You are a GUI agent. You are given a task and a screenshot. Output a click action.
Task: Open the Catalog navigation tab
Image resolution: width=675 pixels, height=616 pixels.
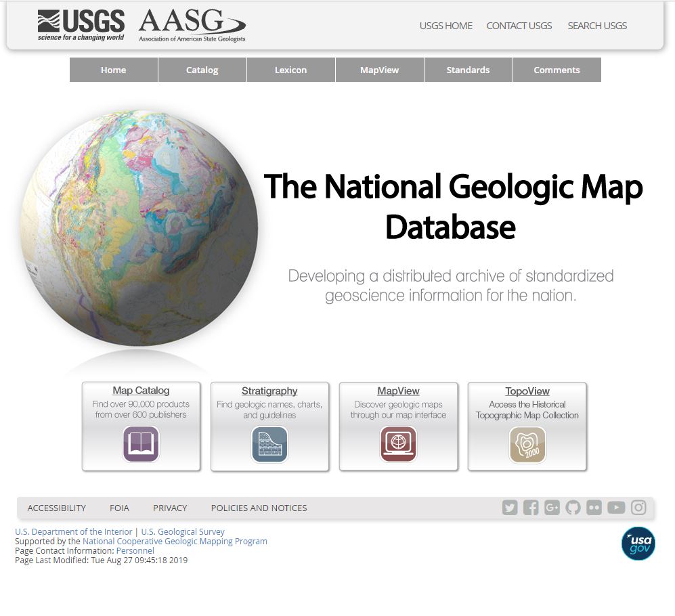click(x=202, y=70)
